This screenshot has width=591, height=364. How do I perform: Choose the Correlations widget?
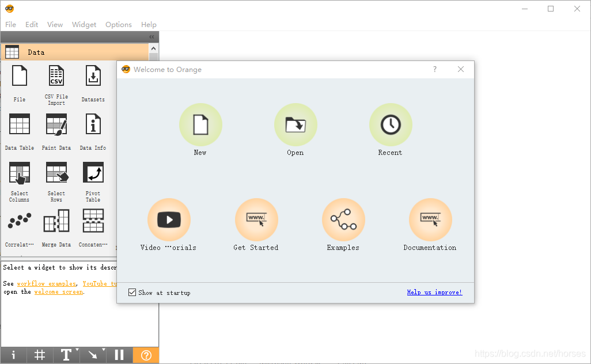(19, 228)
